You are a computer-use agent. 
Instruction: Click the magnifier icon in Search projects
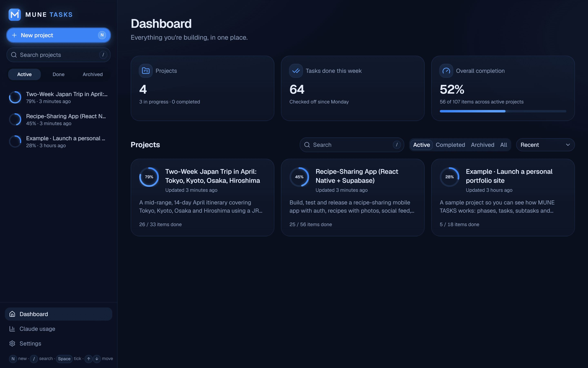pos(14,55)
